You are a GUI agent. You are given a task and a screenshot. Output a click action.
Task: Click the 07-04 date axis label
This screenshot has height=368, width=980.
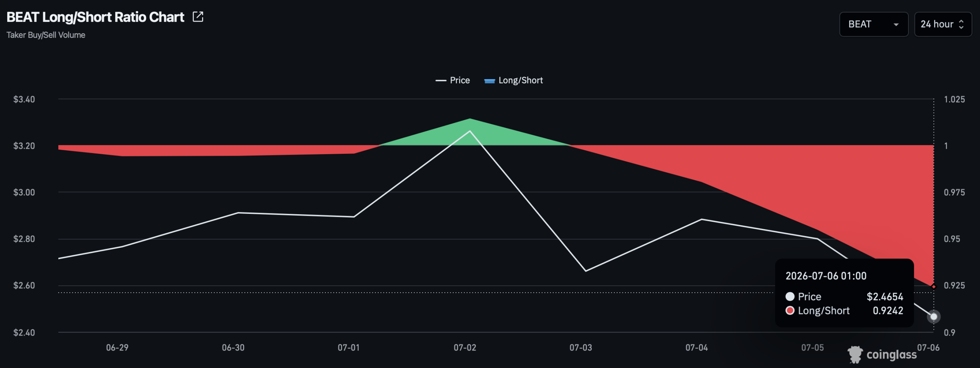coord(697,348)
